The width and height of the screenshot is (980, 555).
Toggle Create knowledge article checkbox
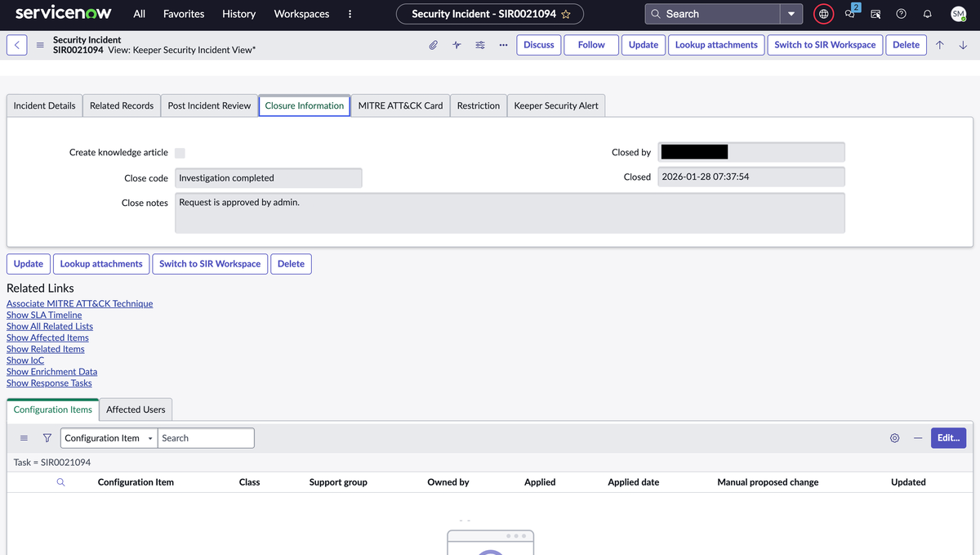[180, 153]
